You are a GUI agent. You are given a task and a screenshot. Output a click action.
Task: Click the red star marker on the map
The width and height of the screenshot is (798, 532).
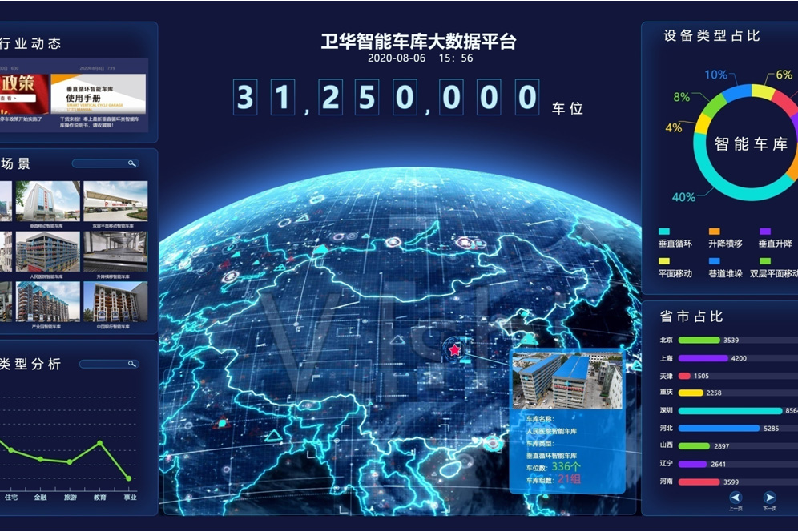coord(454,350)
